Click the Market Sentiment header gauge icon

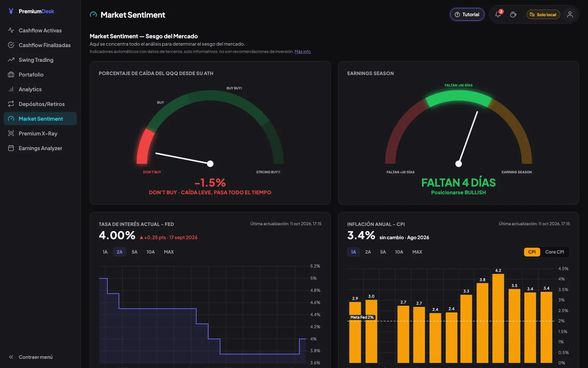pos(93,15)
